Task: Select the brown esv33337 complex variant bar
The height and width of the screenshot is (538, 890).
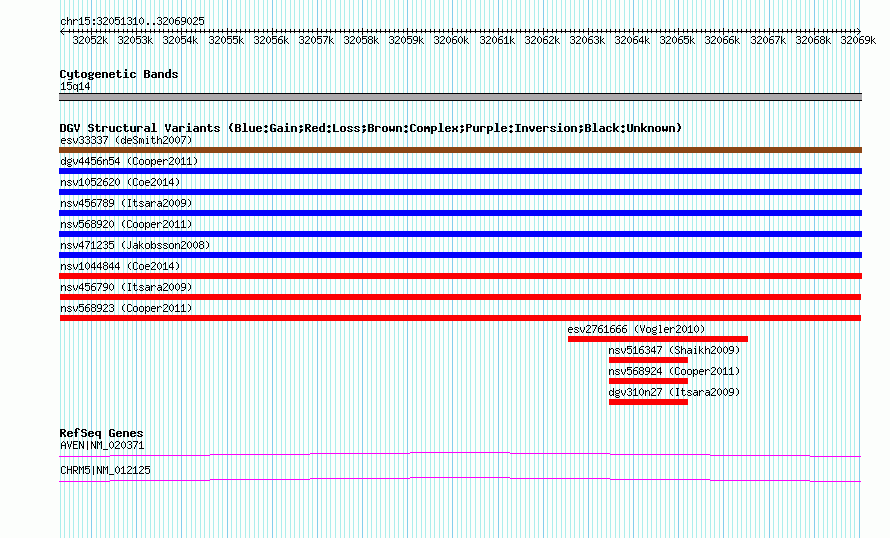Action: coord(460,150)
